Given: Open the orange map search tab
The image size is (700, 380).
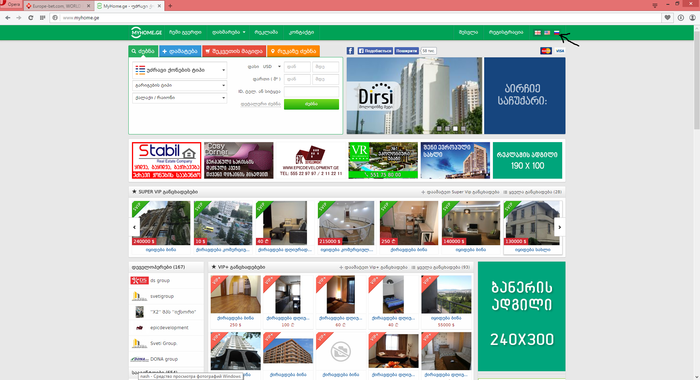Looking at the screenshot, I should 293,51.
